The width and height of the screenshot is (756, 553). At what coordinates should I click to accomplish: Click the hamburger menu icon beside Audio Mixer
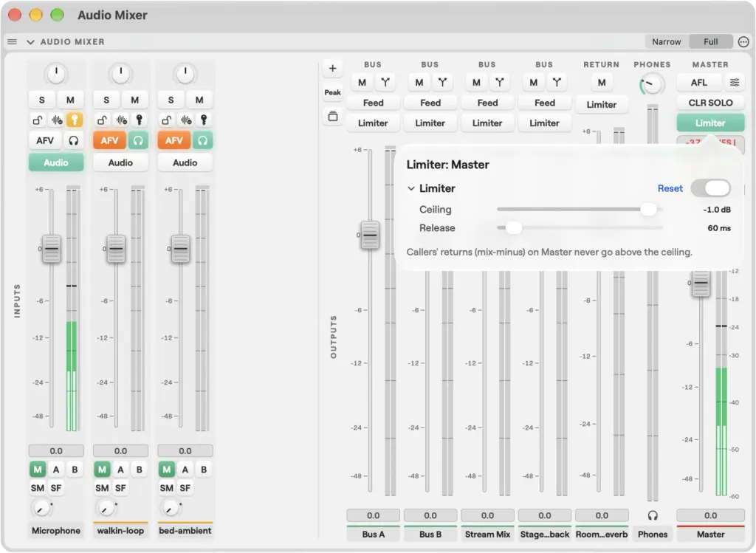pos(12,42)
